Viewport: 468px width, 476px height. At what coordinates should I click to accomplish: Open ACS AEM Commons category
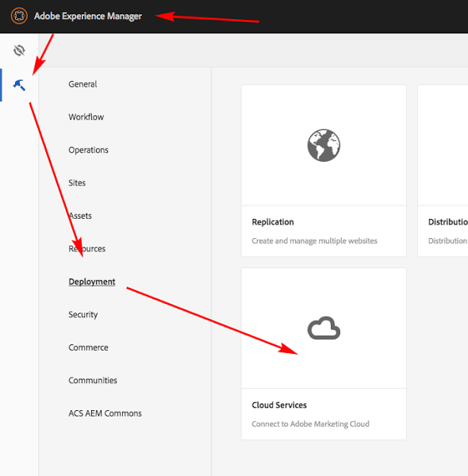point(105,413)
